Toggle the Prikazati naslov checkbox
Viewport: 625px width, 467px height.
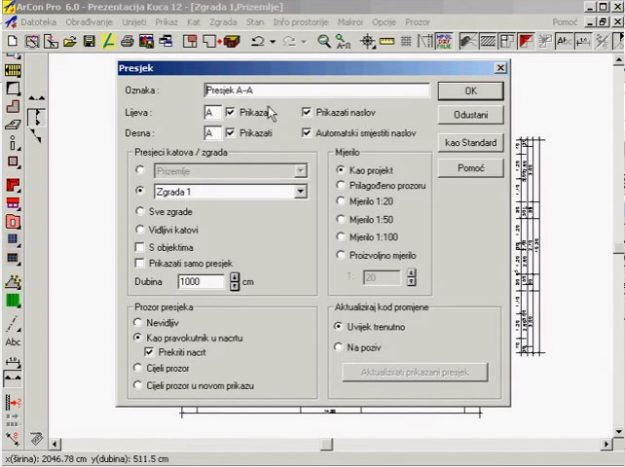click(308, 113)
